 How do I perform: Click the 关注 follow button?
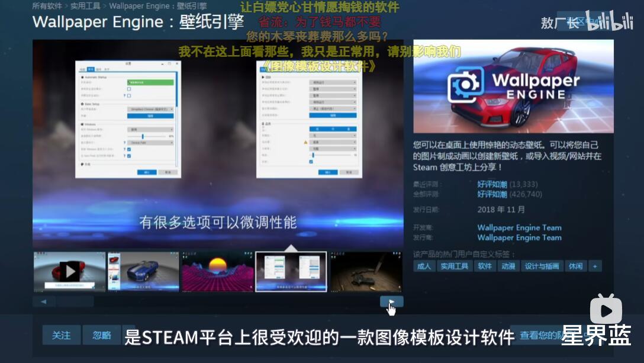pos(61,335)
